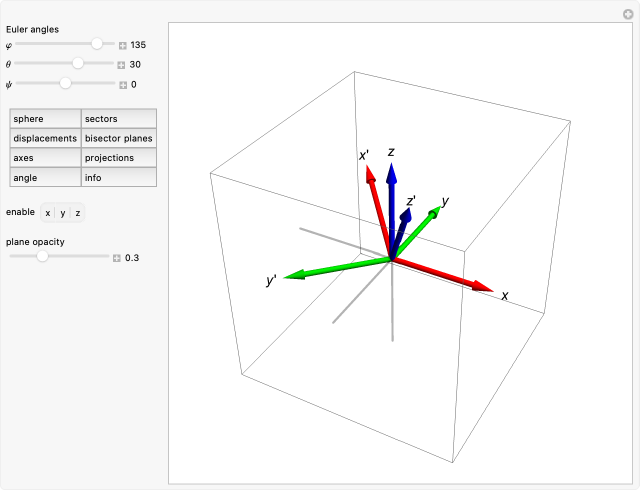Expand the θ slider plus icon
The height and width of the screenshot is (491, 640).
[122, 65]
